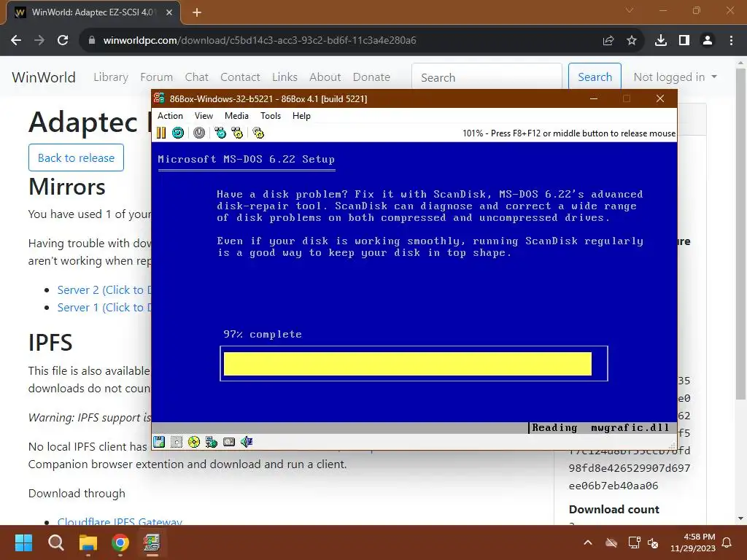Open the Donate nav link

371,77
